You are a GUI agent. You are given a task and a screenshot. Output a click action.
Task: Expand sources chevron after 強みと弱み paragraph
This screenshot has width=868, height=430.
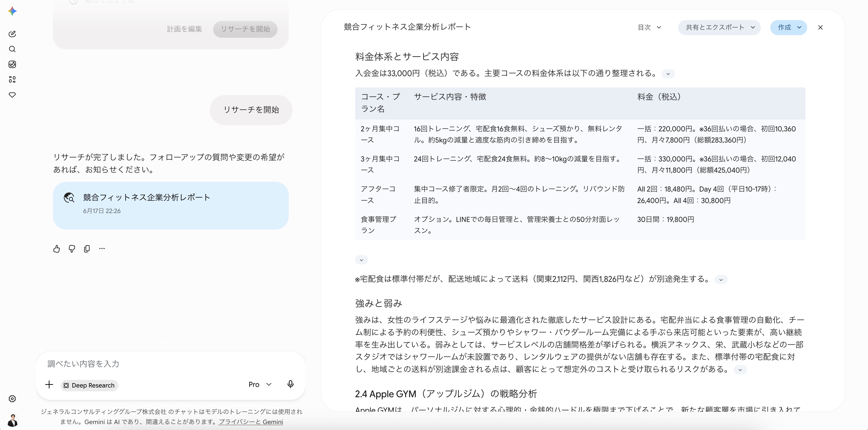coord(740,370)
